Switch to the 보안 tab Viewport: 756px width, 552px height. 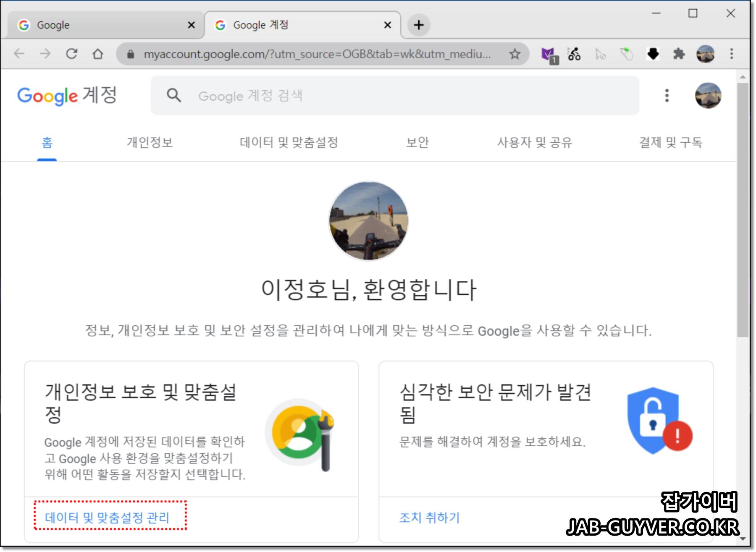pos(418,142)
